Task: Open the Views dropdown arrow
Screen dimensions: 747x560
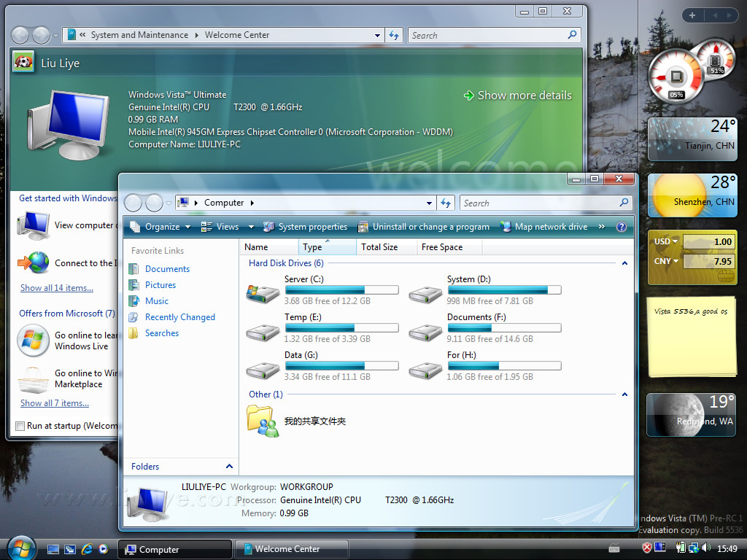Action: click(x=251, y=227)
